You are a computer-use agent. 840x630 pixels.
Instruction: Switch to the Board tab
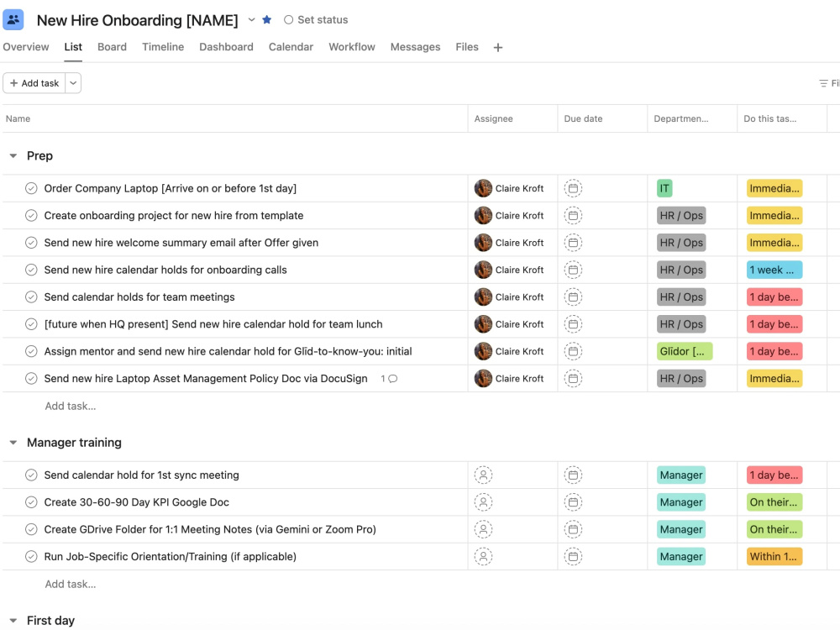(x=112, y=47)
